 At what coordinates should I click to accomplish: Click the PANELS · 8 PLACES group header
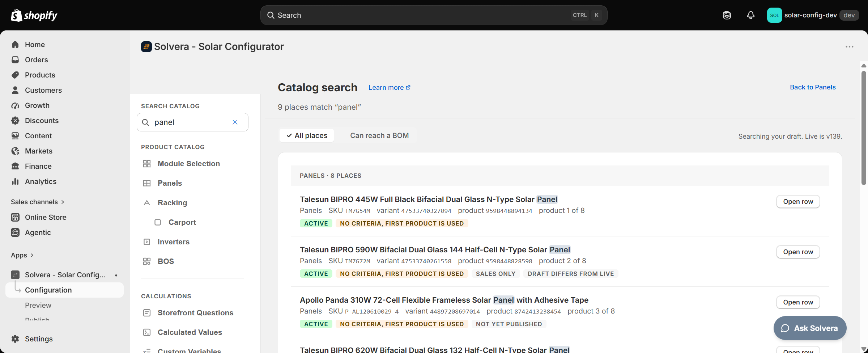[x=560, y=176]
